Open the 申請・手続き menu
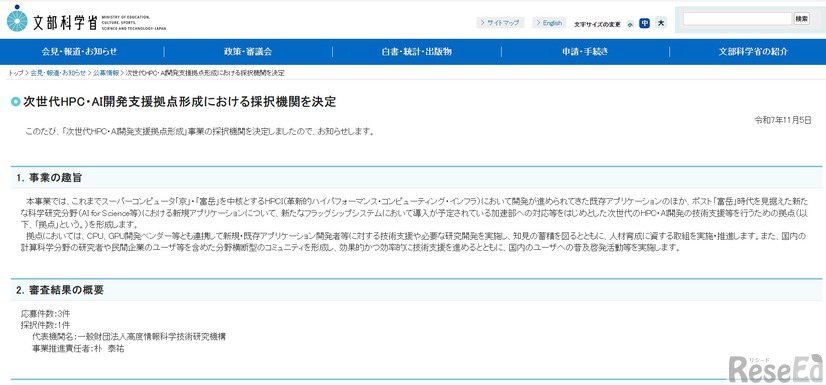The height and width of the screenshot is (385, 826). click(x=585, y=52)
